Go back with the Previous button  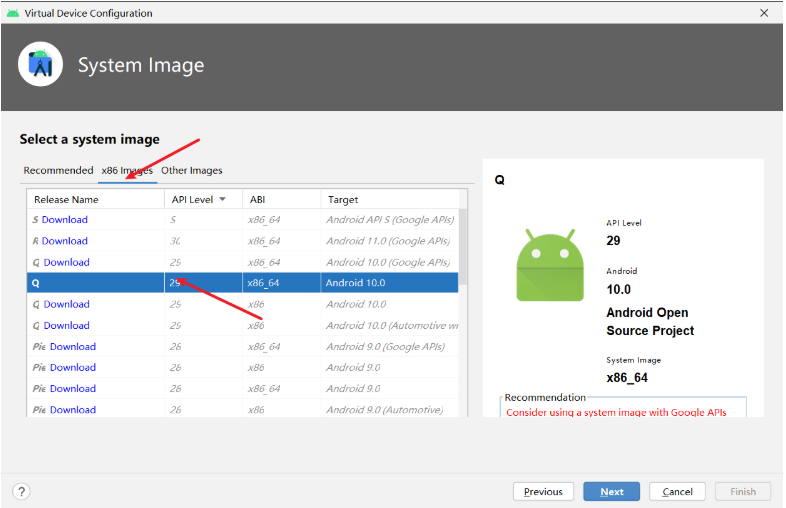pos(543,491)
